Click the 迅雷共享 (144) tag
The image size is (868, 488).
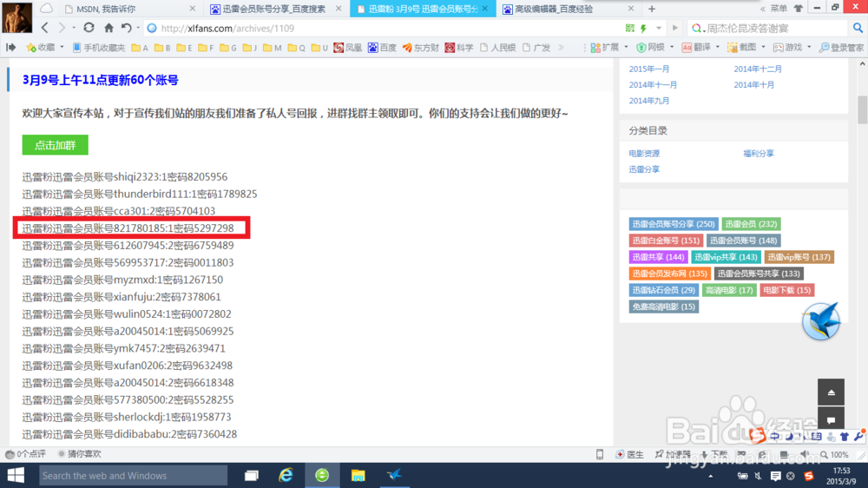click(658, 257)
